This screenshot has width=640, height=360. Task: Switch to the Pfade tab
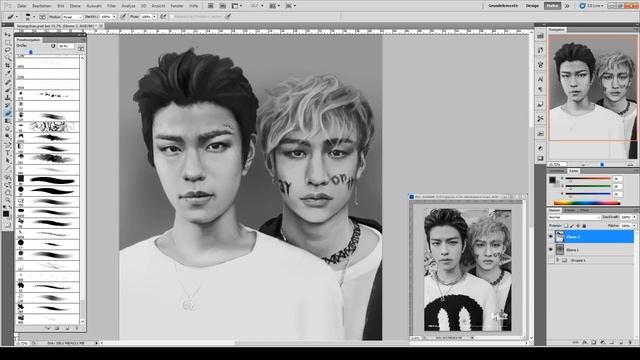point(584,210)
